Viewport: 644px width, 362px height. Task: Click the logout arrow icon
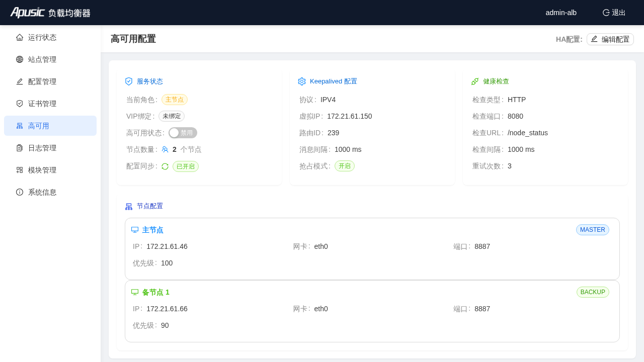[606, 13]
